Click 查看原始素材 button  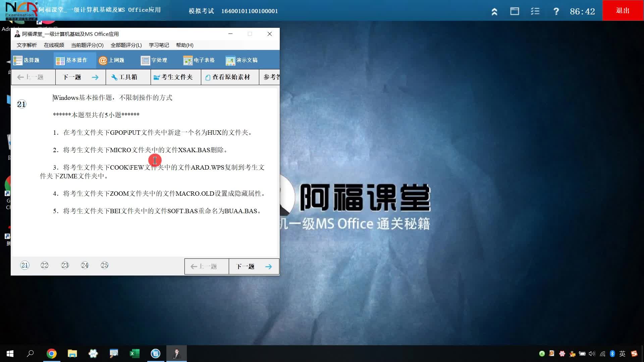(230, 77)
